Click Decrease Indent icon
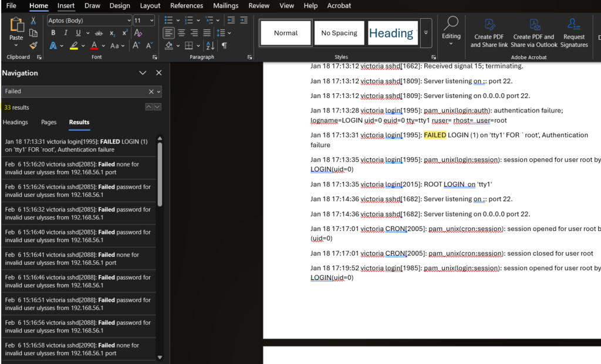Screen dimensions: 601x364 click(231, 20)
